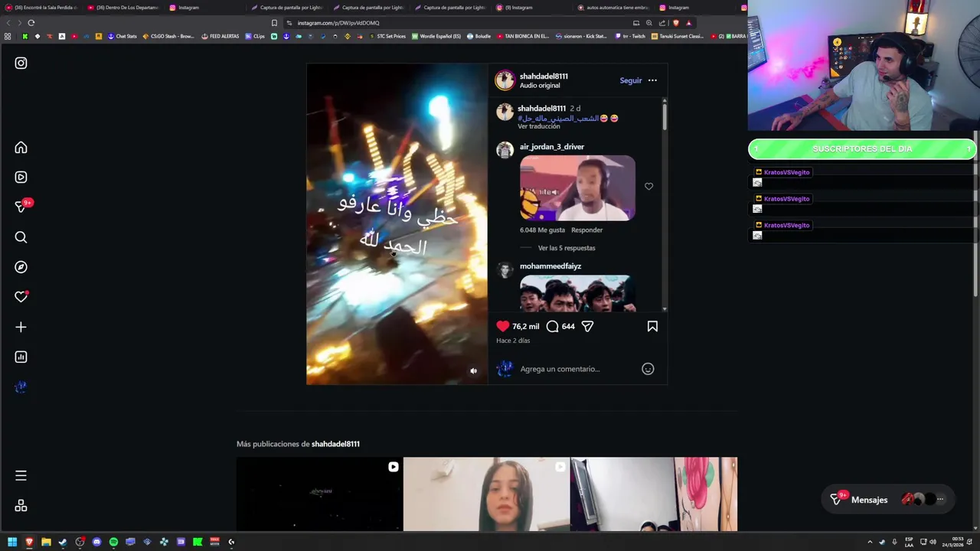This screenshot has height=551, width=980.
Task: Open the Mensajes floating button
Action: coord(888,500)
